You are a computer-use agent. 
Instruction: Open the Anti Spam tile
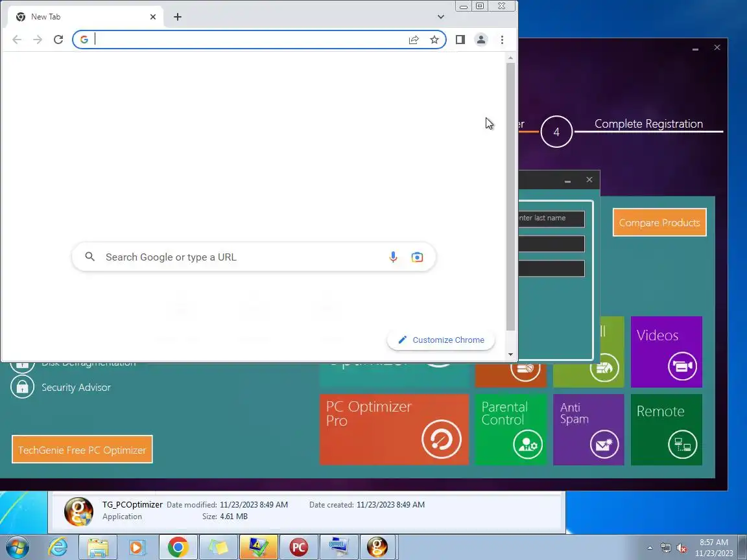click(588, 430)
